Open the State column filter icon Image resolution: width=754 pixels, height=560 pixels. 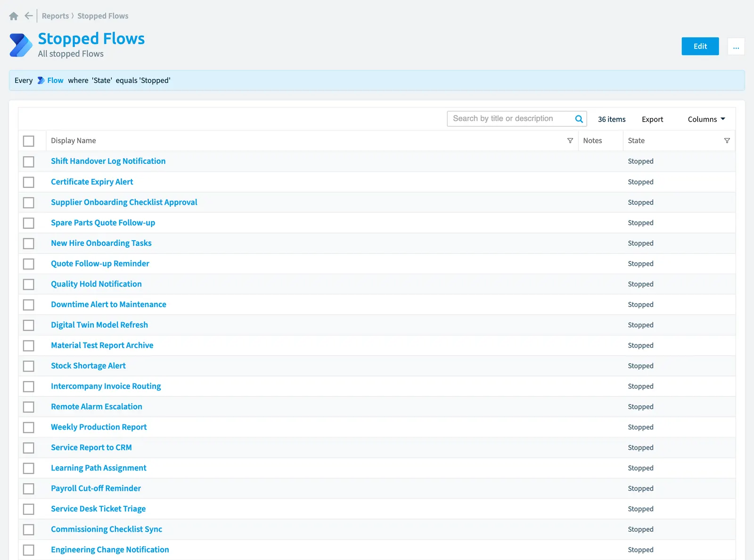point(727,140)
